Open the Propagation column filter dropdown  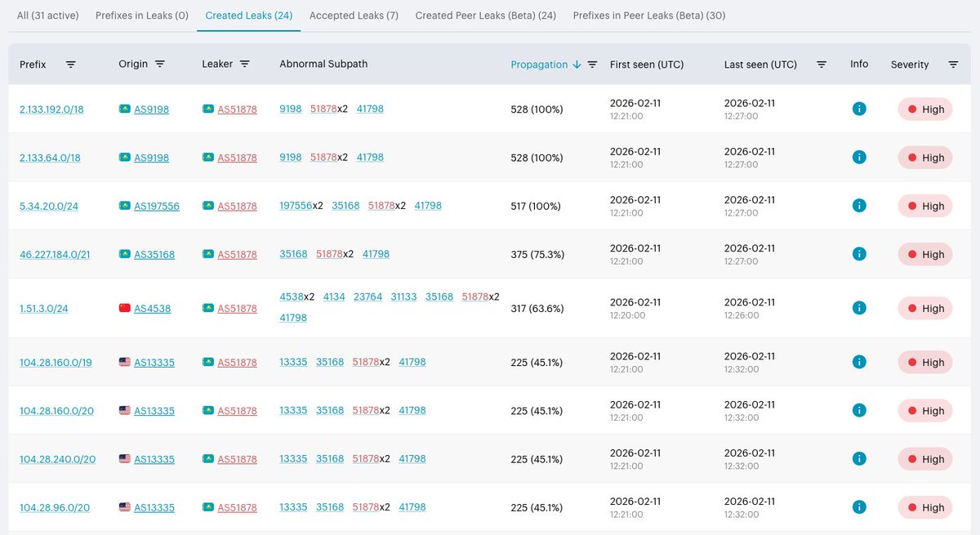[592, 64]
